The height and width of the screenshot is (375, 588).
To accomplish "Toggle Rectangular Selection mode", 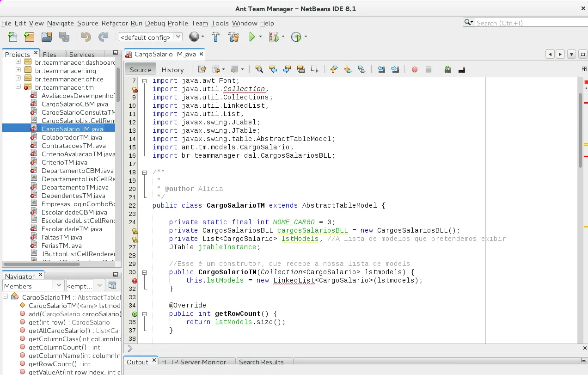I will click(x=315, y=69).
